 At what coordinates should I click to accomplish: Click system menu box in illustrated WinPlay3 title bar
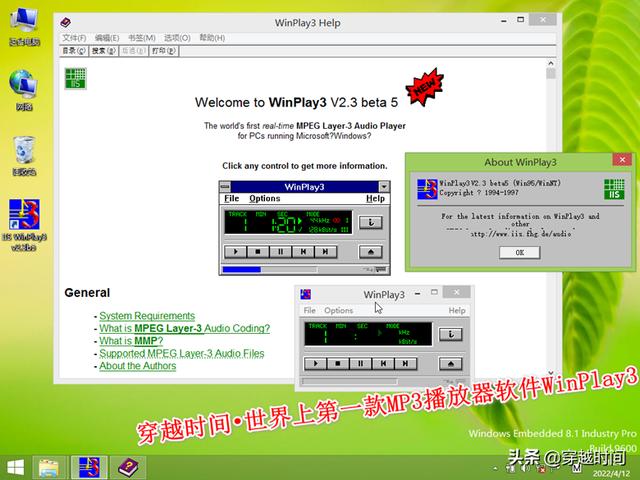click(x=225, y=187)
